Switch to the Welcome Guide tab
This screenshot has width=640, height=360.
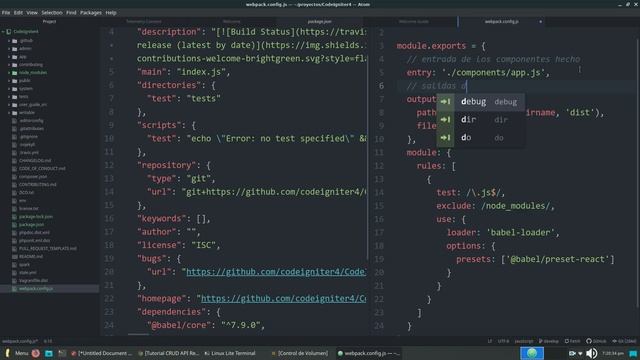coord(413,21)
